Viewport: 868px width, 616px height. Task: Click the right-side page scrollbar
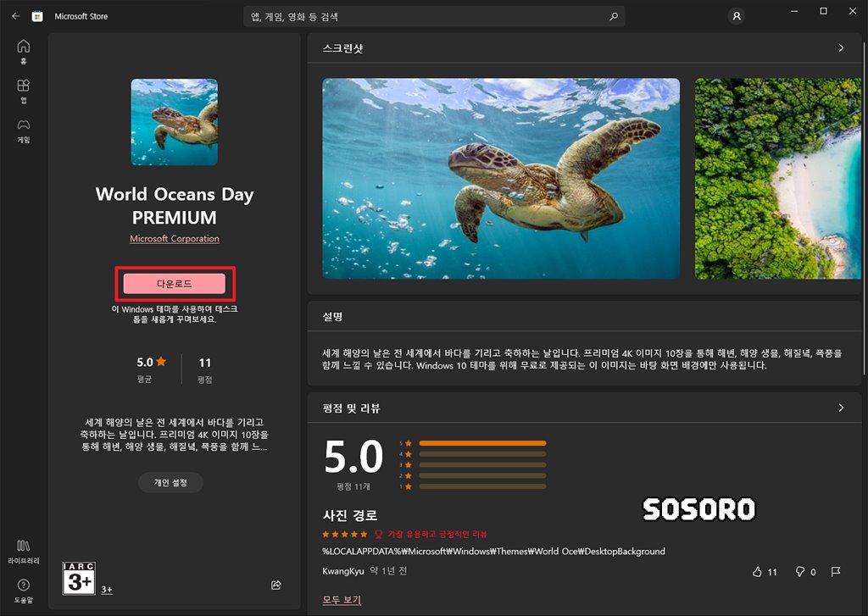coord(864,210)
